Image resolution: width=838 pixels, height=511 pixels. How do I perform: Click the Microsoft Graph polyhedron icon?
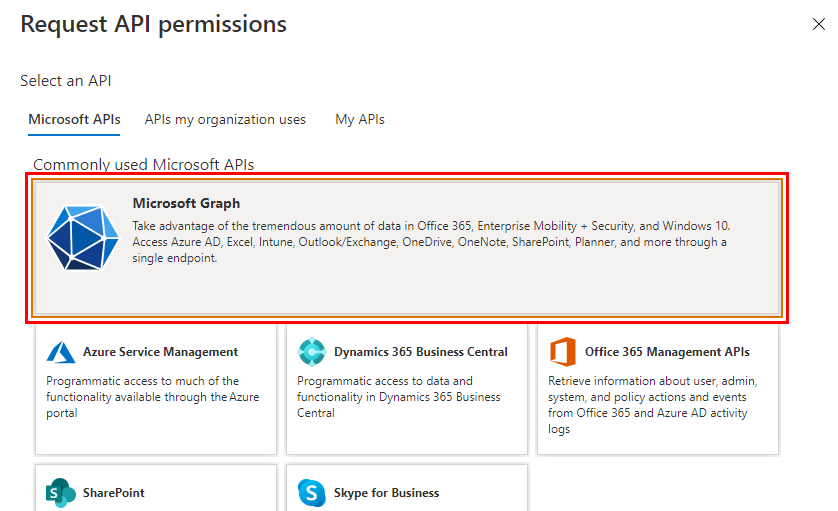[83, 237]
